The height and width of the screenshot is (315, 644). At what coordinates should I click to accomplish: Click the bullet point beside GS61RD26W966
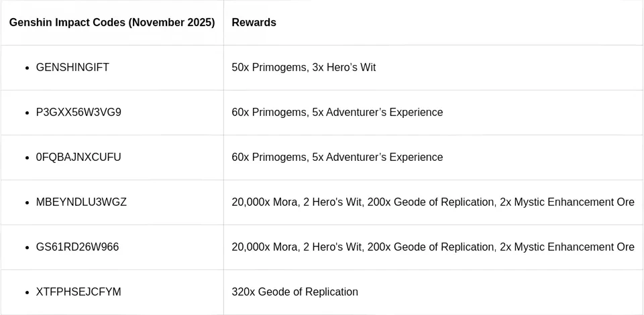[x=27, y=248]
